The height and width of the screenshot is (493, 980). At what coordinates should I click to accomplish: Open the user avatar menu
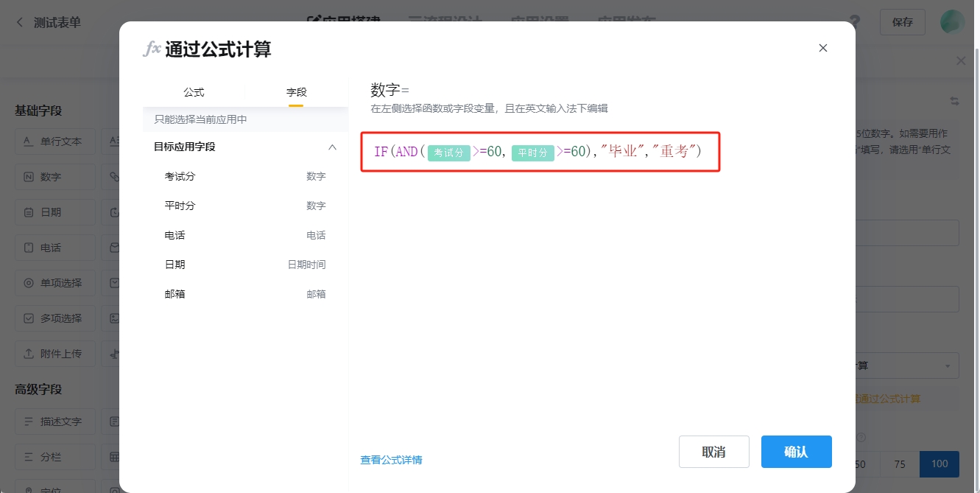pos(952,22)
